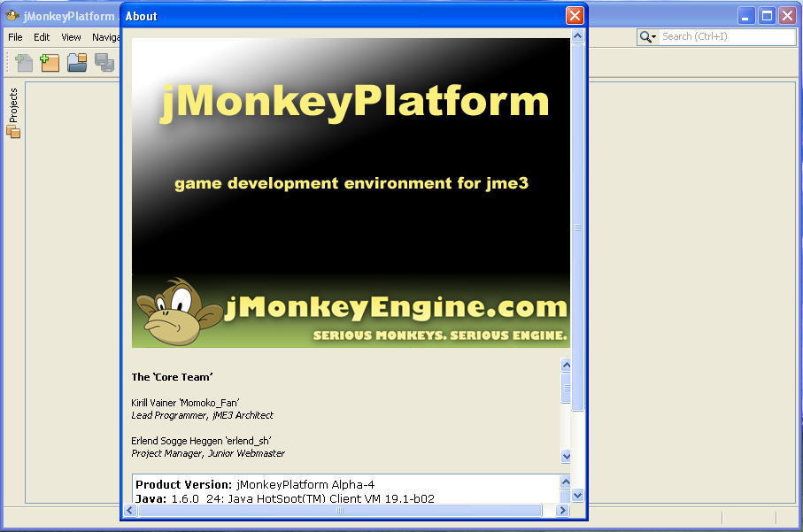Viewport: 803px width, 532px height.
Task: Click up arrow of Core Team scrollbar
Action: pos(566,365)
